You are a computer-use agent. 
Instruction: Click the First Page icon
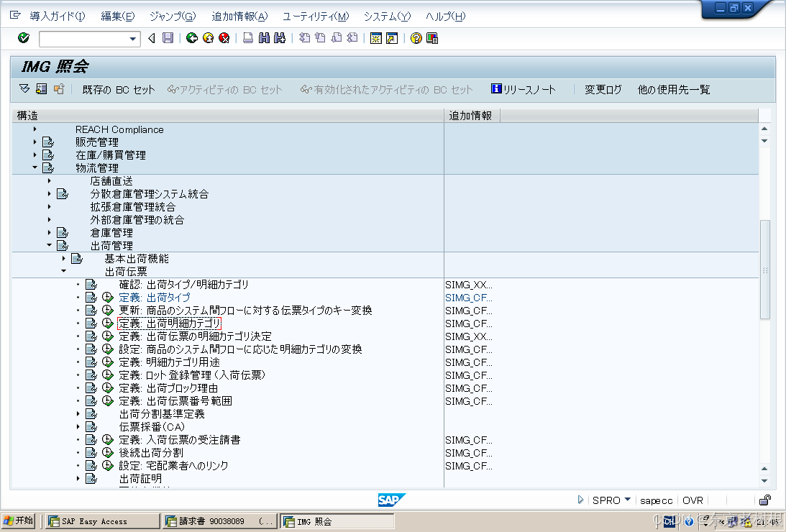304,38
